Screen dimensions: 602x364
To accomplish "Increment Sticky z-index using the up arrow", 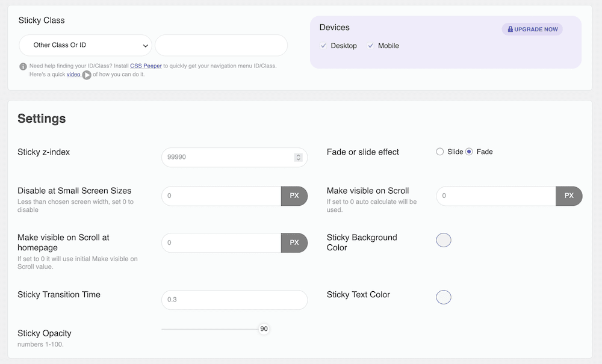I will click(x=298, y=155).
